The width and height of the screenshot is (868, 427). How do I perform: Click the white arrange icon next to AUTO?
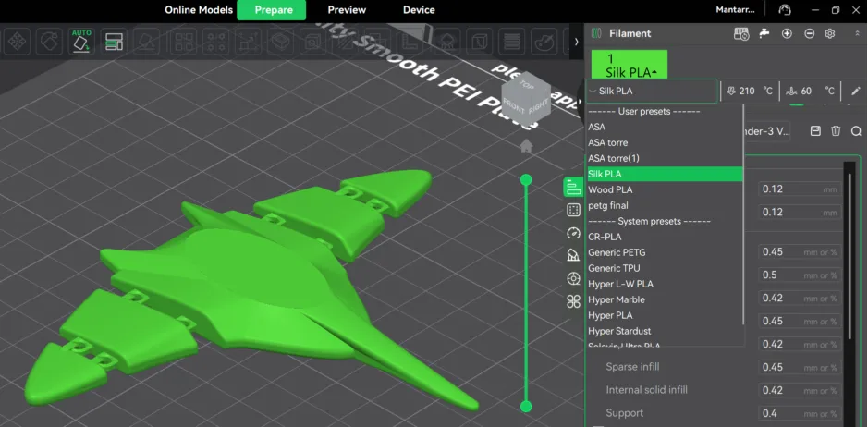pos(114,41)
